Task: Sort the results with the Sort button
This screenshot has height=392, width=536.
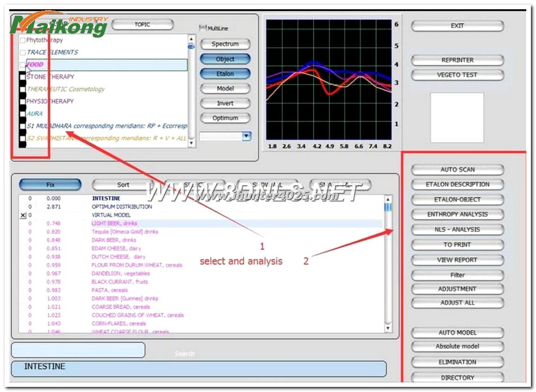Action: pyautogui.click(x=123, y=185)
